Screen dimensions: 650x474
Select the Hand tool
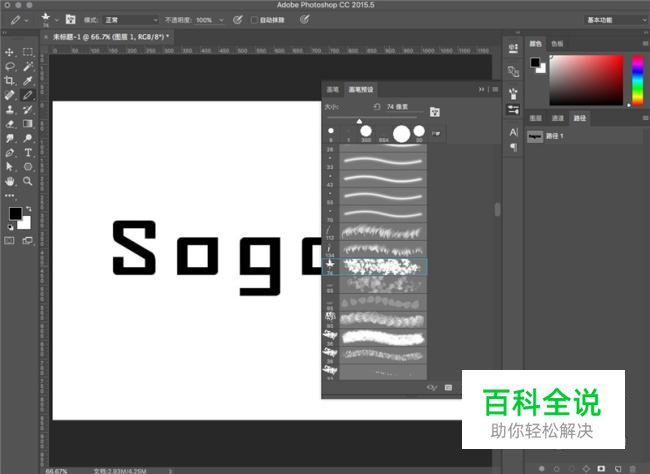pos(9,181)
